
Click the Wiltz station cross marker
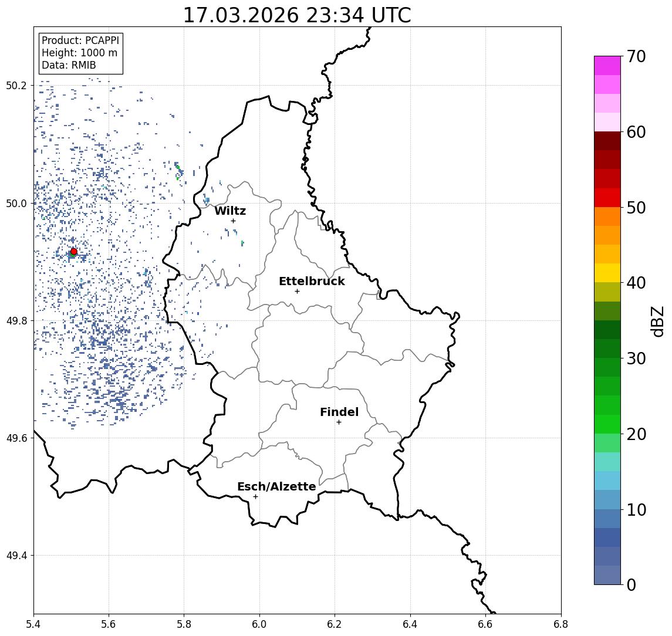(x=233, y=221)
